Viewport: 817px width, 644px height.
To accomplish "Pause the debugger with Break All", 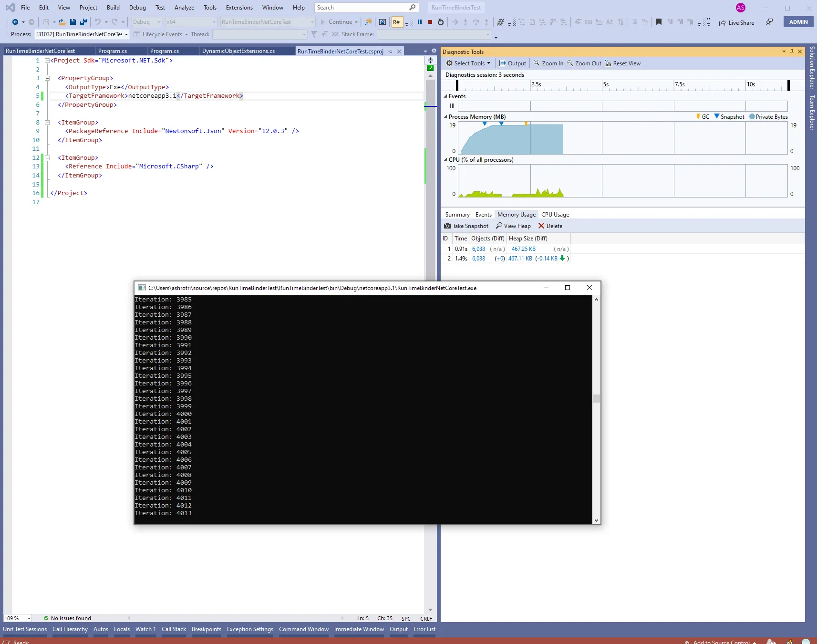I will [420, 22].
